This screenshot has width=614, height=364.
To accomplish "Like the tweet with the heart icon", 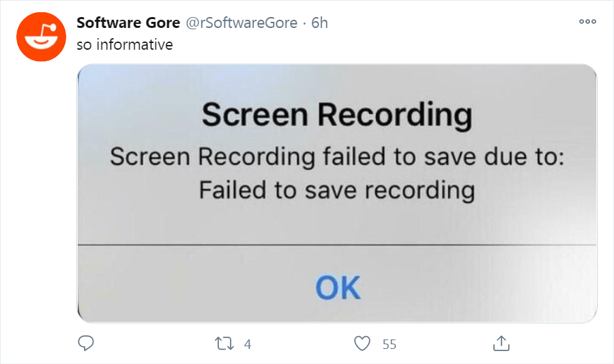I will click(363, 344).
